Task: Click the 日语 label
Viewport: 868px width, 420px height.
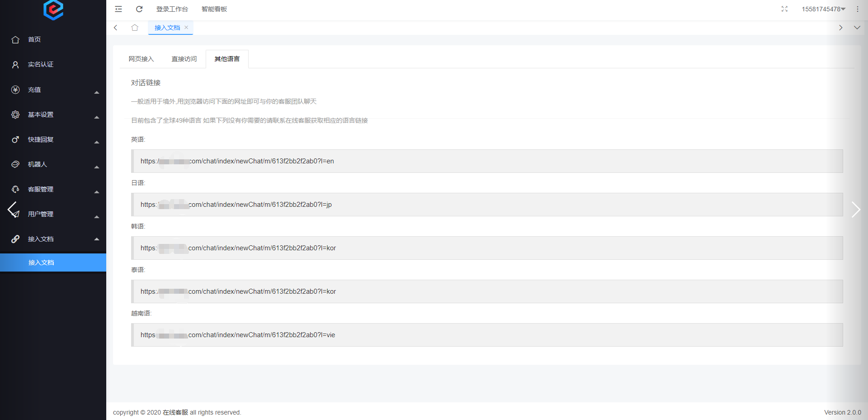Action: point(138,183)
